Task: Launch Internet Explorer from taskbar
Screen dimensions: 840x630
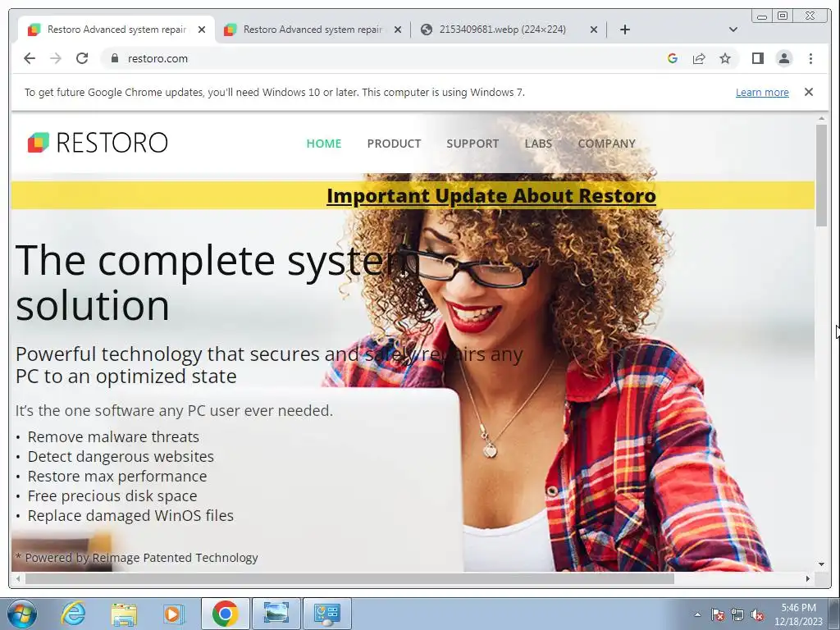Action: coord(73,614)
